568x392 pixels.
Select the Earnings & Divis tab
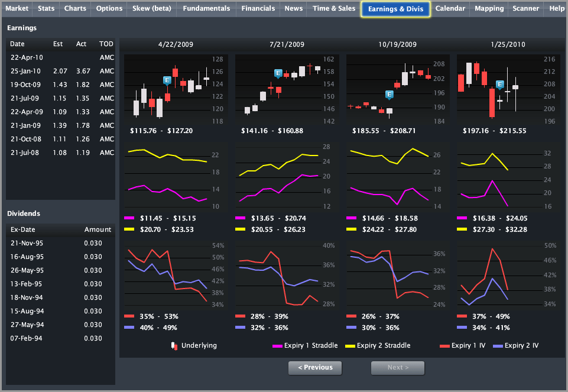click(395, 9)
